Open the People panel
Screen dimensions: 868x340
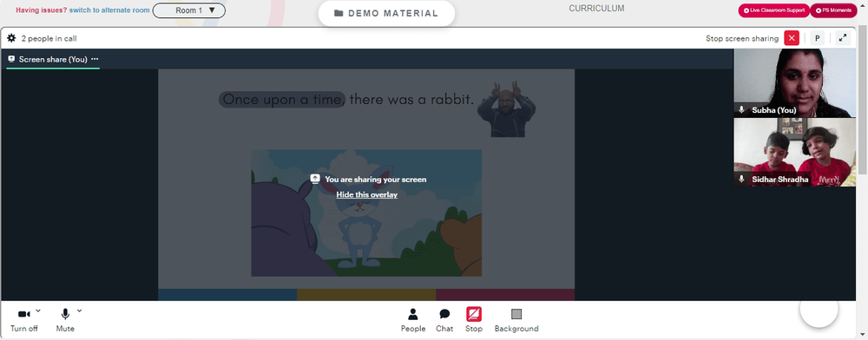(x=413, y=320)
